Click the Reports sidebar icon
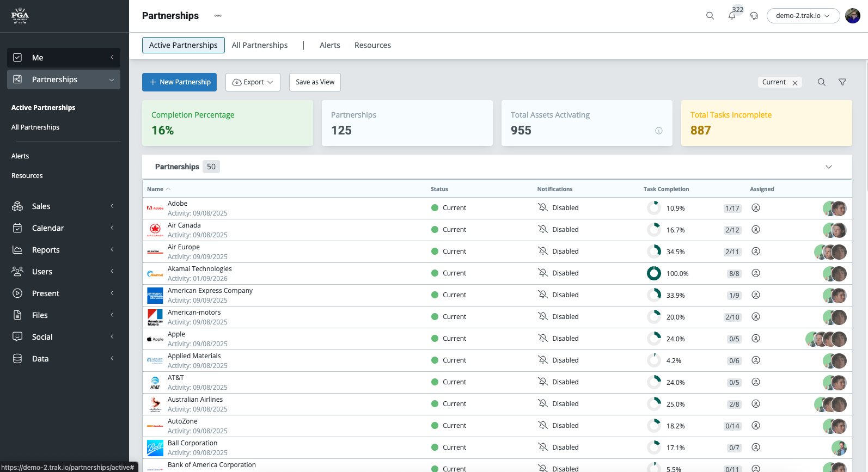 point(17,250)
